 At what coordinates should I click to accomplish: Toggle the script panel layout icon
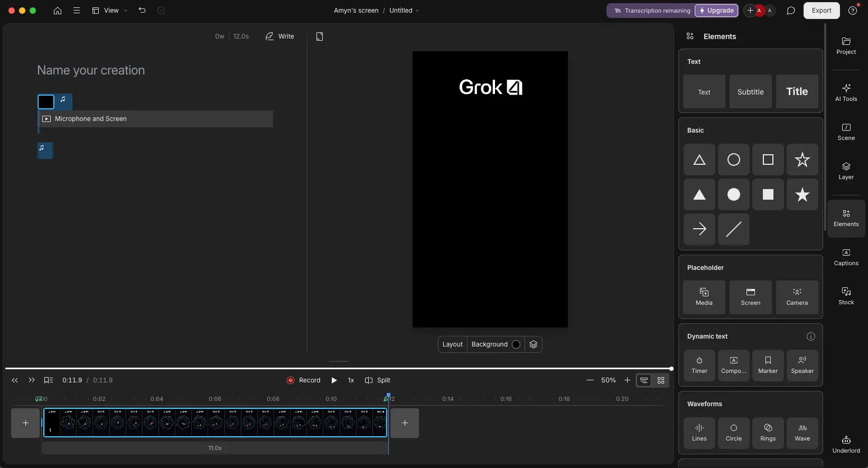(x=320, y=36)
